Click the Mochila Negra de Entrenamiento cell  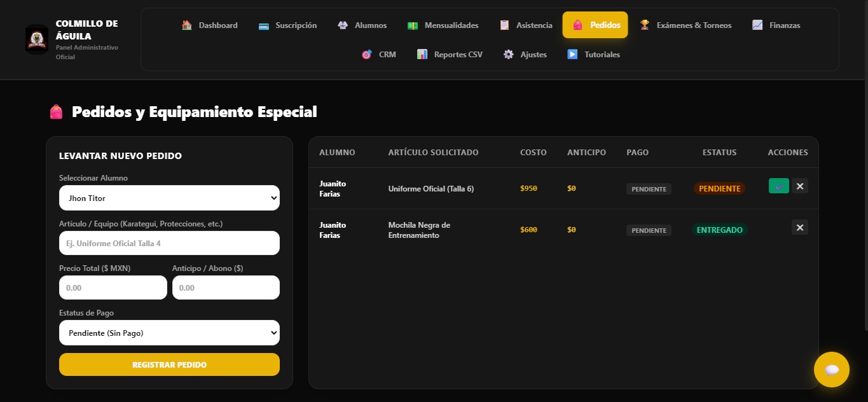click(x=419, y=230)
